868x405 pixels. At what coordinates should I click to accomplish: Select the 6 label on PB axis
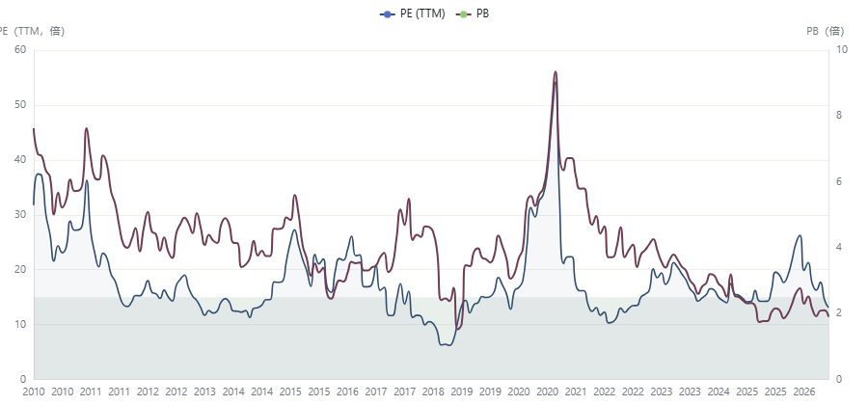tap(839, 181)
